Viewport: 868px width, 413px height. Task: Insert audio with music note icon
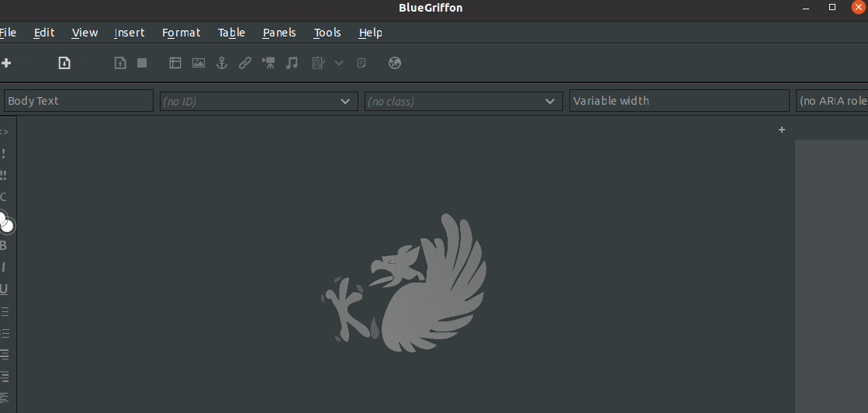tap(292, 63)
